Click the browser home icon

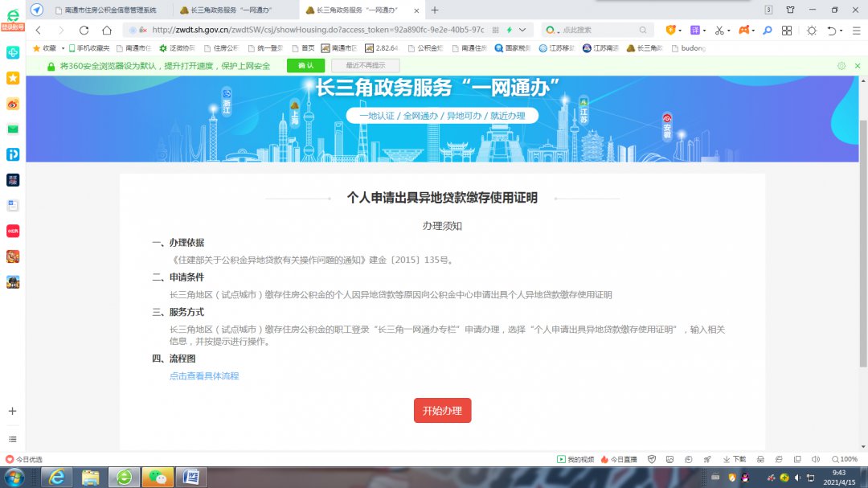point(106,30)
